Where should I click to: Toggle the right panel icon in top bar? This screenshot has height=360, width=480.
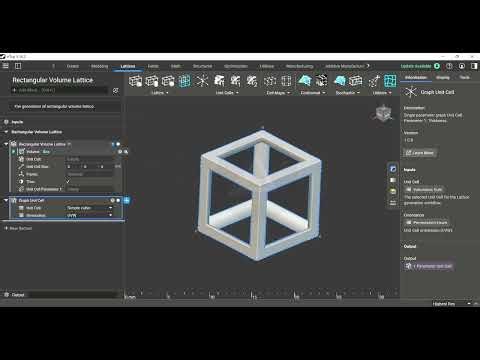pyautogui.click(x=474, y=66)
